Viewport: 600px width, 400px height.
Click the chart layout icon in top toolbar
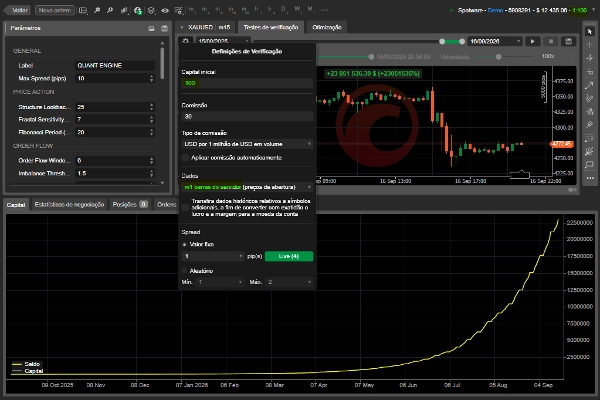[x=83, y=10]
